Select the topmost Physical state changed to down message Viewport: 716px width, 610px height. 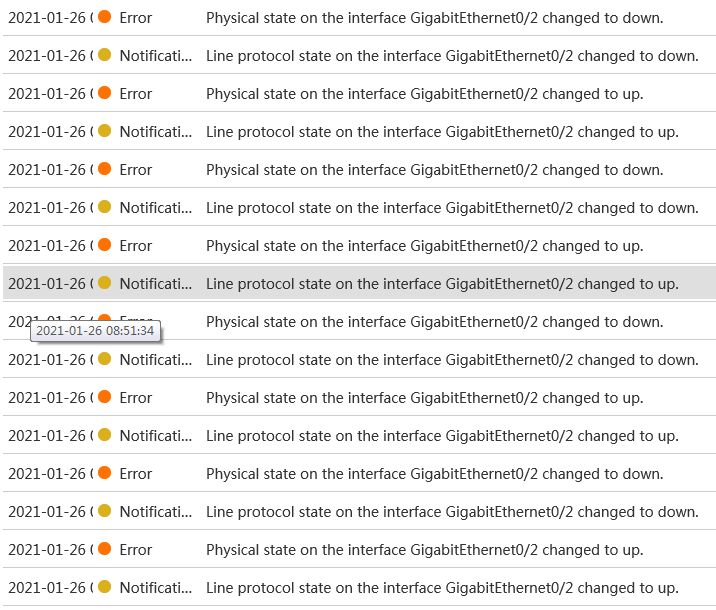(x=434, y=18)
